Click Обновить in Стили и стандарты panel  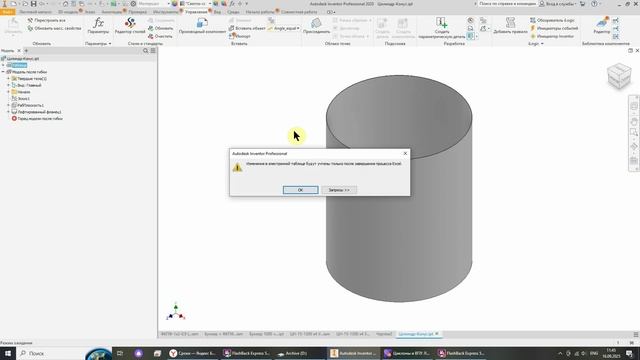161,28
